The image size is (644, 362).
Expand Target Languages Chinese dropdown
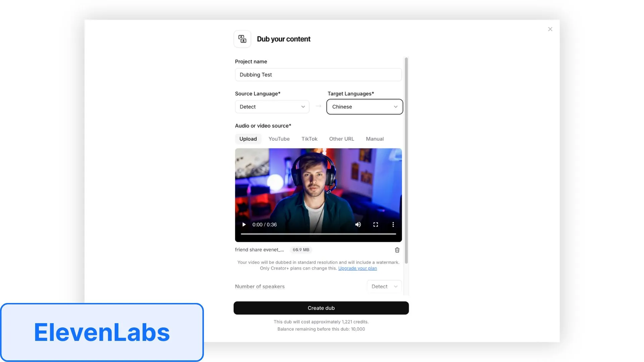tap(365, 107)
